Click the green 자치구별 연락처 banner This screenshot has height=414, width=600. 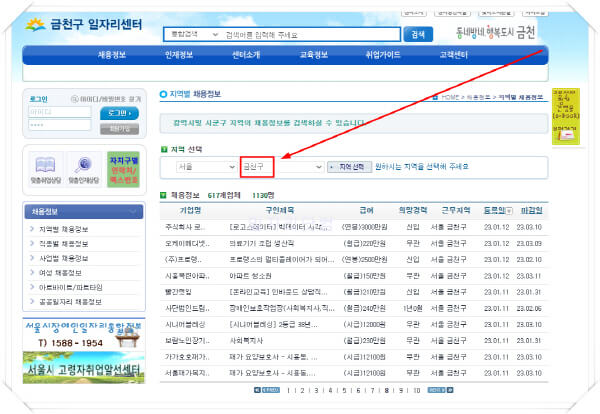click(x=123, y=170)
